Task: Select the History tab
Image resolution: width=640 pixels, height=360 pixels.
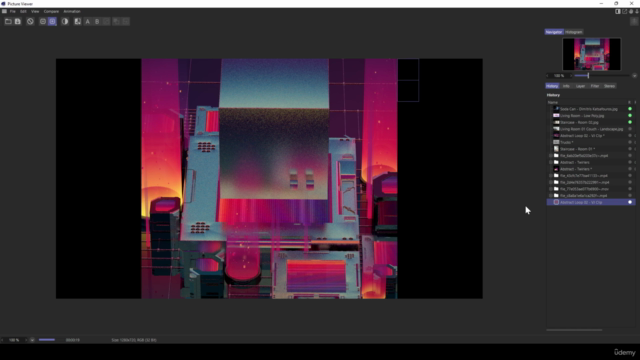Action: point(552,86)
